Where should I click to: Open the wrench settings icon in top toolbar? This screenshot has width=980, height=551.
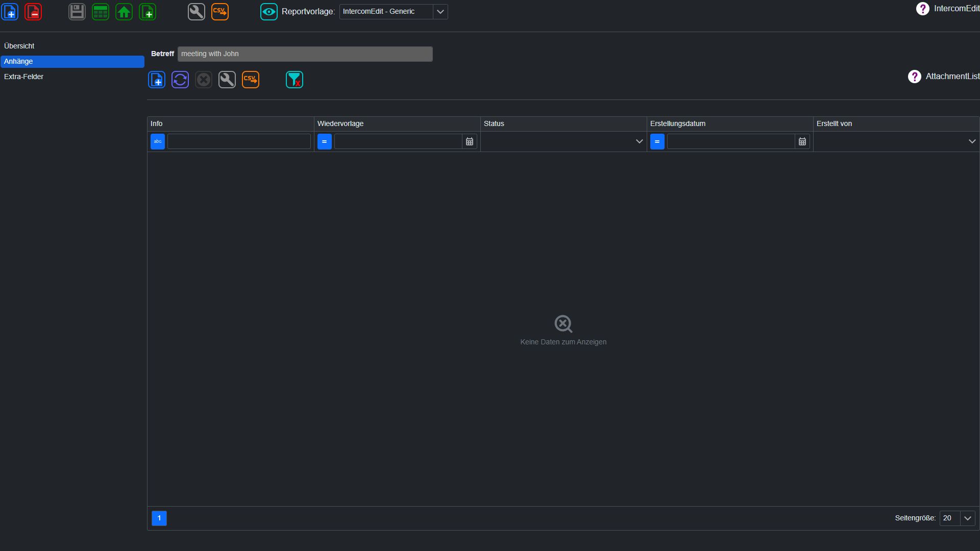point(197,12)
